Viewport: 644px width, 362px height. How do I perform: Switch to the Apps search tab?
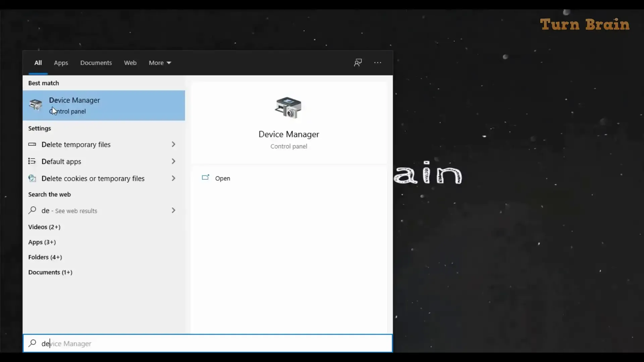click(61, 62)
